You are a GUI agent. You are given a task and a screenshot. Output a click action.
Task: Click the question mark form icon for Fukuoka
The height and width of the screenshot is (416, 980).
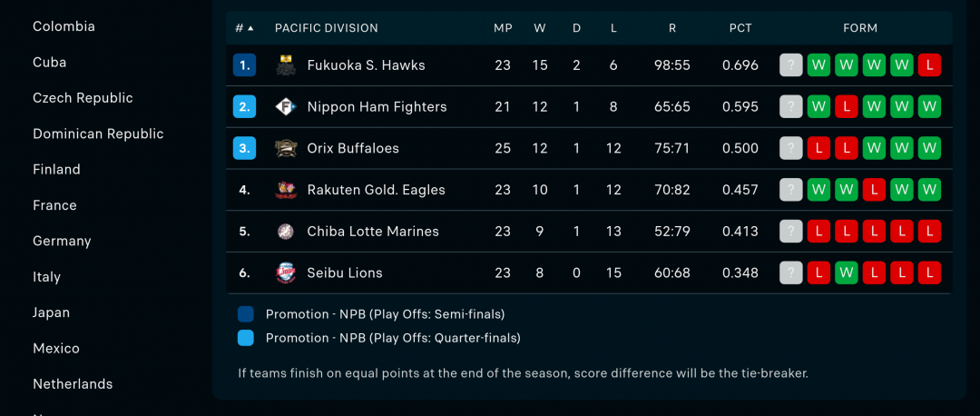(x=790, y=65)
